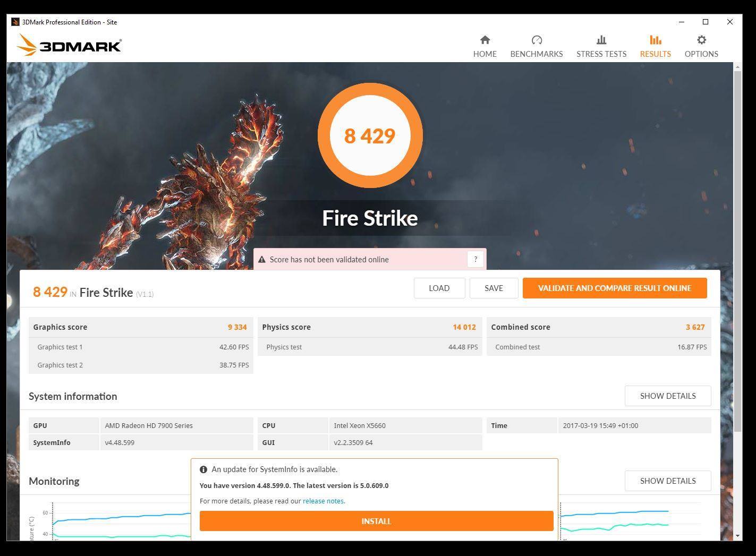Open the Home tab icon

pyautogui.click(x=485, y=40)
